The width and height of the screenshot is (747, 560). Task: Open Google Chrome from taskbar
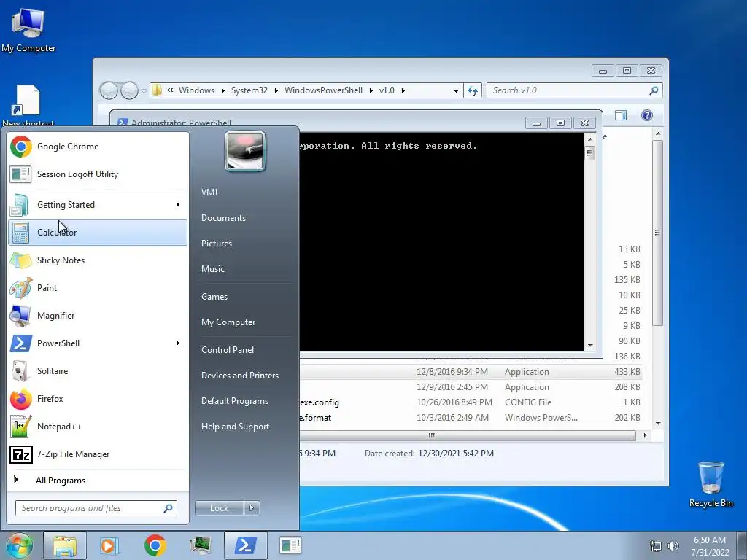point(155,545)
